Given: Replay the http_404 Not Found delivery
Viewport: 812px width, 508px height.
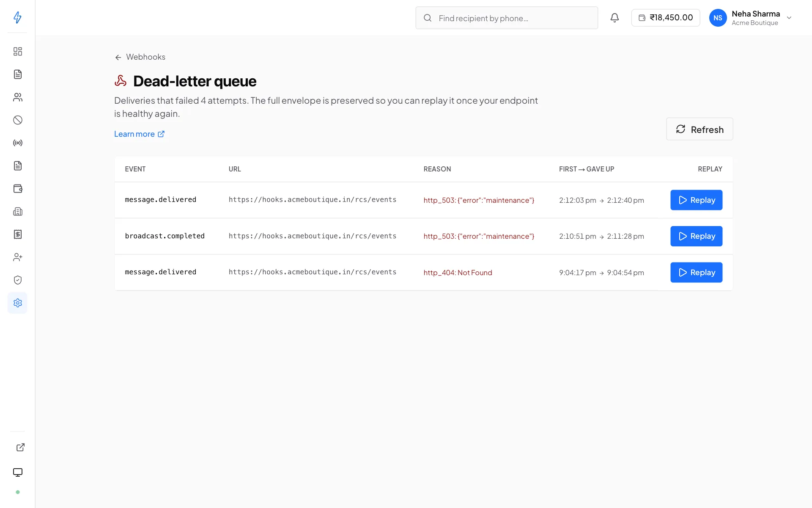Looking at the screenshot, I should 696,273.
